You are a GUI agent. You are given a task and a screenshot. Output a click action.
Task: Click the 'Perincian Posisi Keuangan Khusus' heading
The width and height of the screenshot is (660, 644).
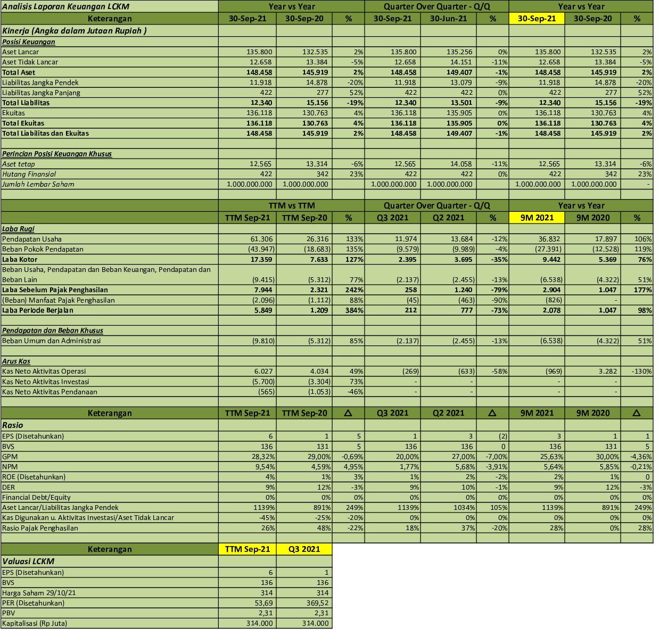[x=57, y=153]
